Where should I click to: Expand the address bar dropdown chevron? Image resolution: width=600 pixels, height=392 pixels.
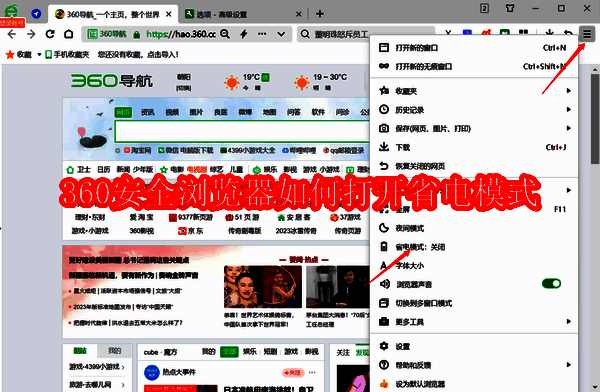click(281, 34)
